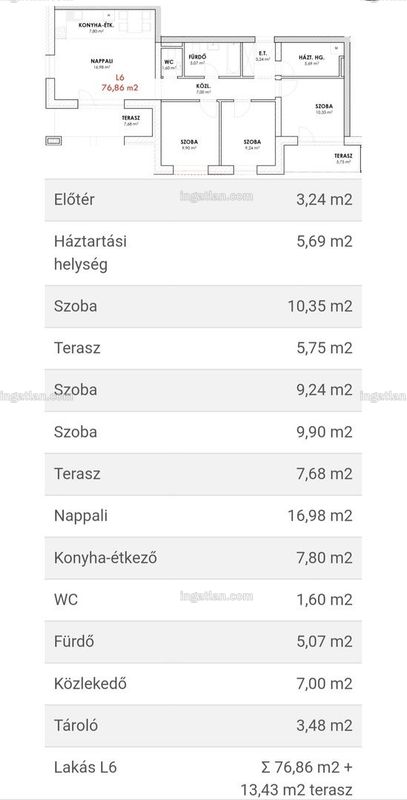
Task: Select the Közlekedő 7,00 m2 row
Action: point(203,684)
